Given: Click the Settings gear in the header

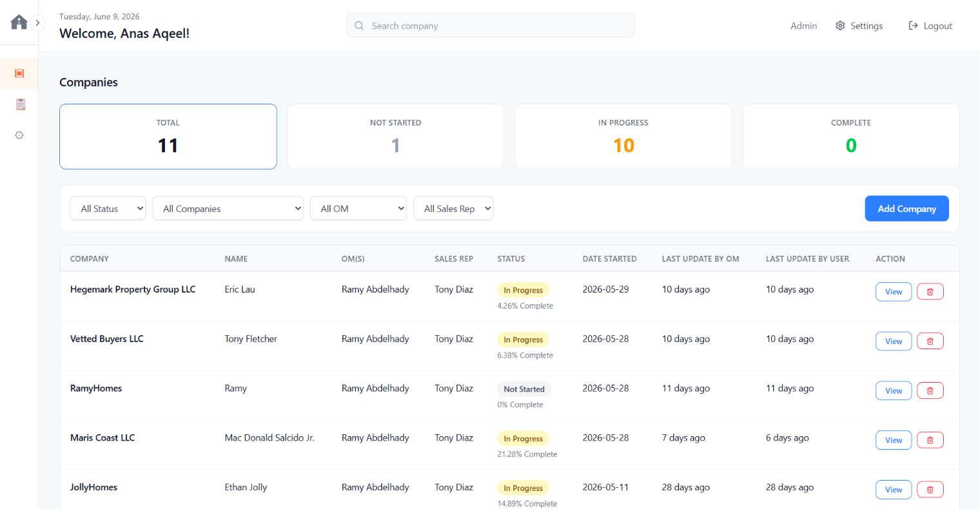Looking at the screenshot, I should pyautogui.click(x=840, y=26).
